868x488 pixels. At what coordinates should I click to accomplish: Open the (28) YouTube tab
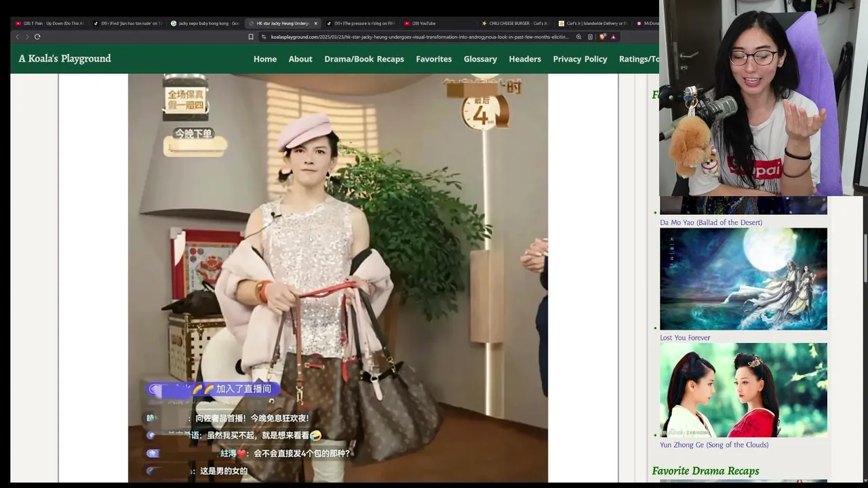coord(438,23)
